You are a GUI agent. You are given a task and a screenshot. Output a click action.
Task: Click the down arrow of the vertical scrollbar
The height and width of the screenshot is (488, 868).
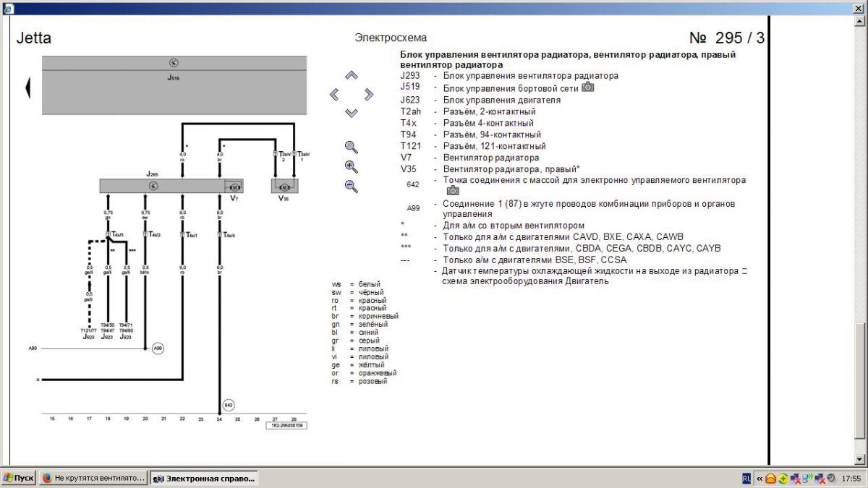tap(859, 459)
